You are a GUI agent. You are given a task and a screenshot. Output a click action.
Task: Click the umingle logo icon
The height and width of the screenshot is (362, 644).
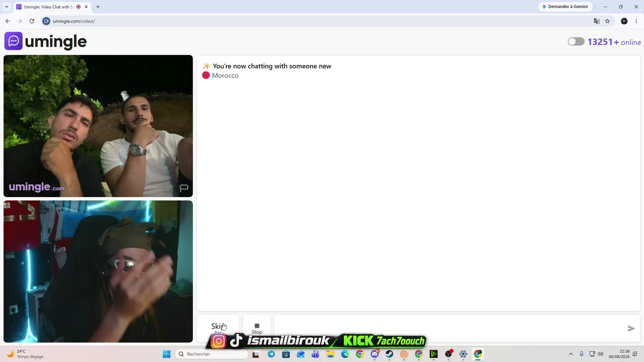(x=14, y=41)
